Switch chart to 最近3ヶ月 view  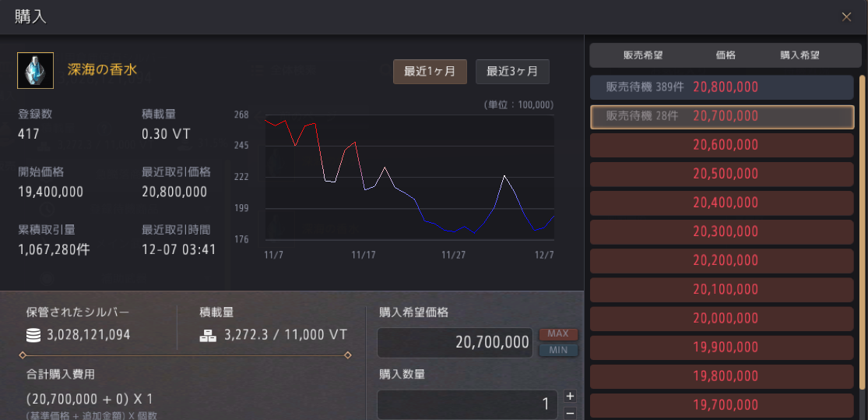point(512,71)
